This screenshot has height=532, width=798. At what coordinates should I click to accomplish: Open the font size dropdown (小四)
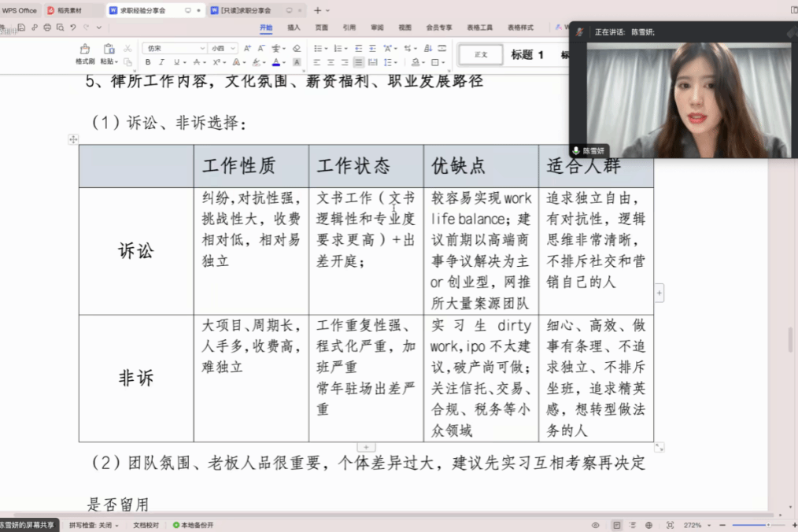tap(223, 48)
